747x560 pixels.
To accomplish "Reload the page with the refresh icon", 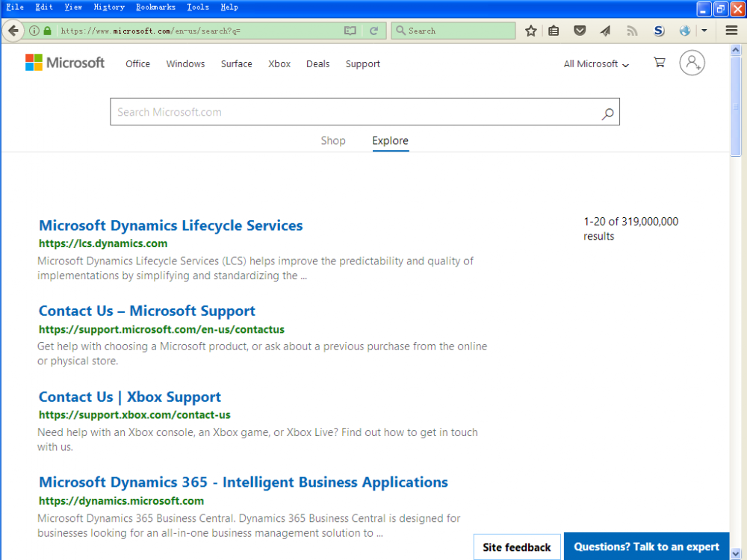I will click(x=373, y=31).
